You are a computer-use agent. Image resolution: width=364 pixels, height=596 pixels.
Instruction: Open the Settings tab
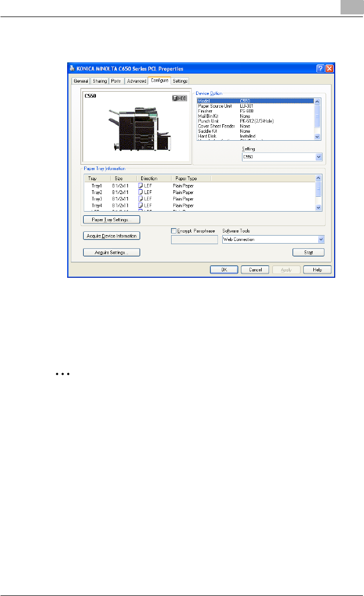tap(180, 81)
